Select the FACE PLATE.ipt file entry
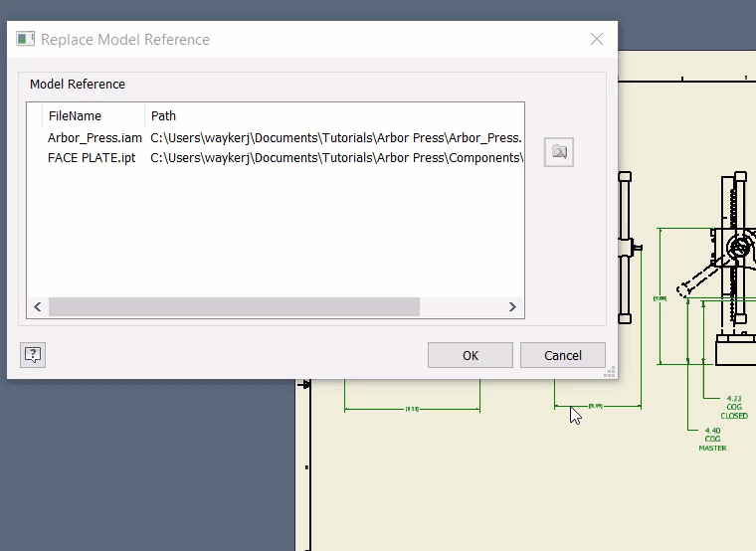 coord(92,158)
